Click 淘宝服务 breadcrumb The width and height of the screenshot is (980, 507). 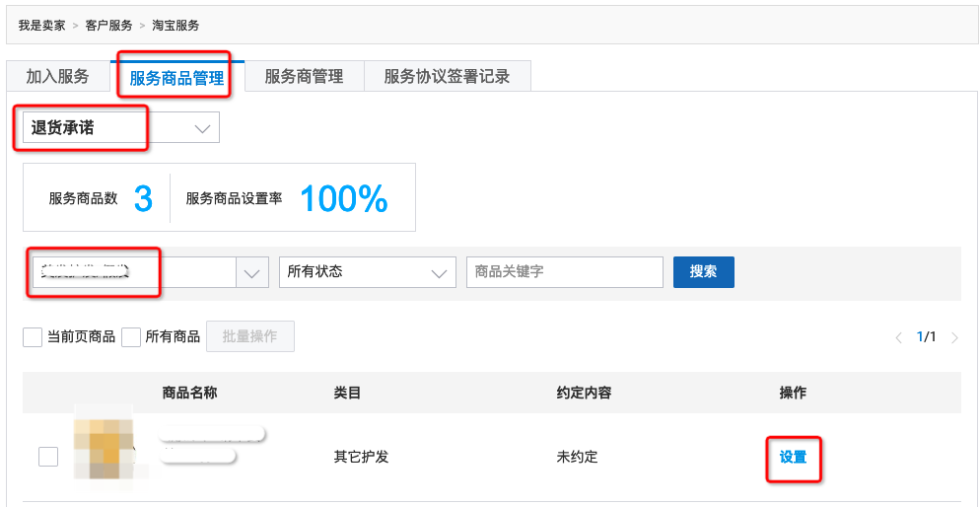pos(175,26)
